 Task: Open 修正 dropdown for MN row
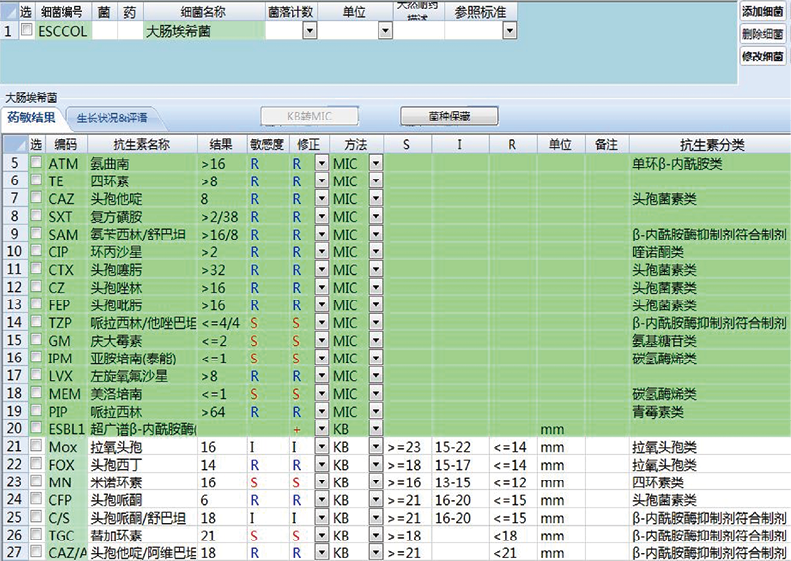coord(321,482)
